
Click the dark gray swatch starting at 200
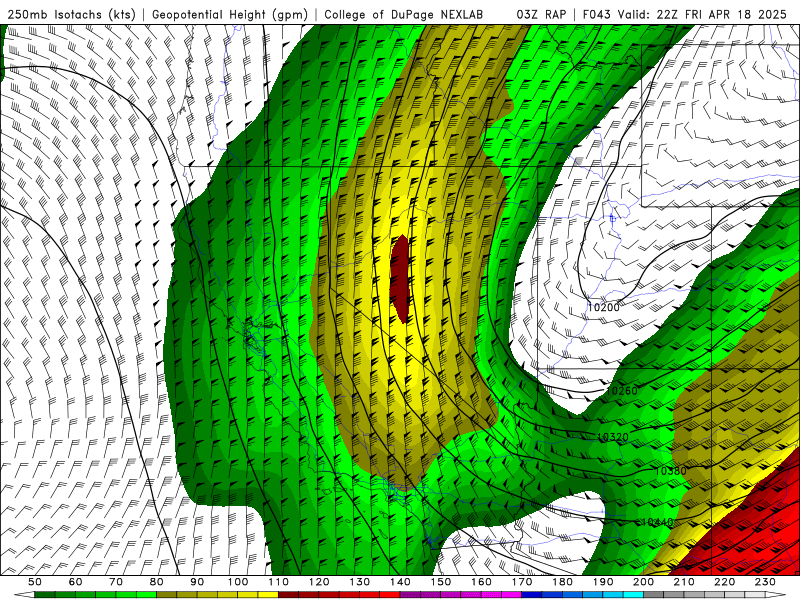[x=654, y=595]
